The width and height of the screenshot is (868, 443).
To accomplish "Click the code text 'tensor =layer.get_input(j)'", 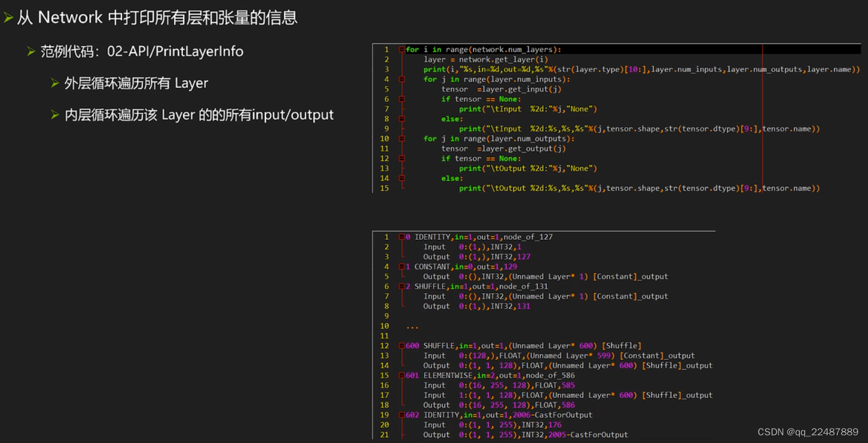I will [x=501, y=89].
